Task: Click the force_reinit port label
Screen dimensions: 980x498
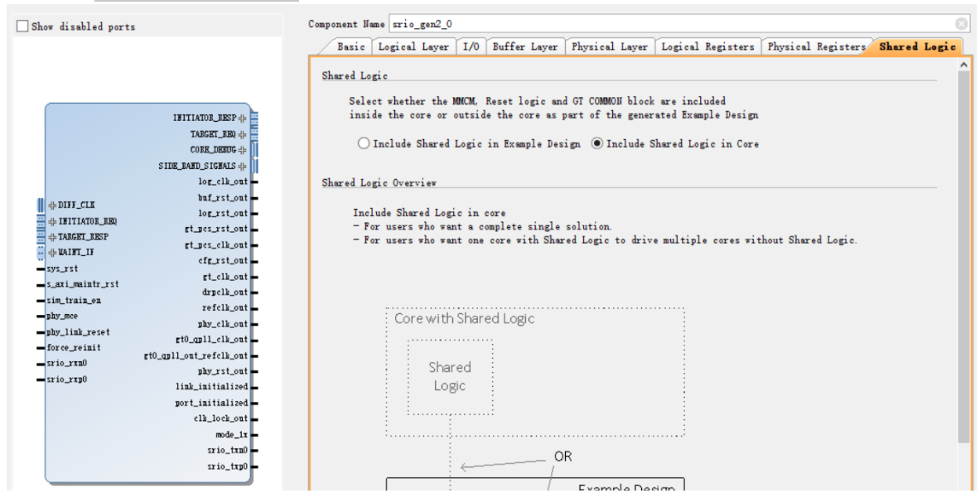Action: (x=73, y=347)
